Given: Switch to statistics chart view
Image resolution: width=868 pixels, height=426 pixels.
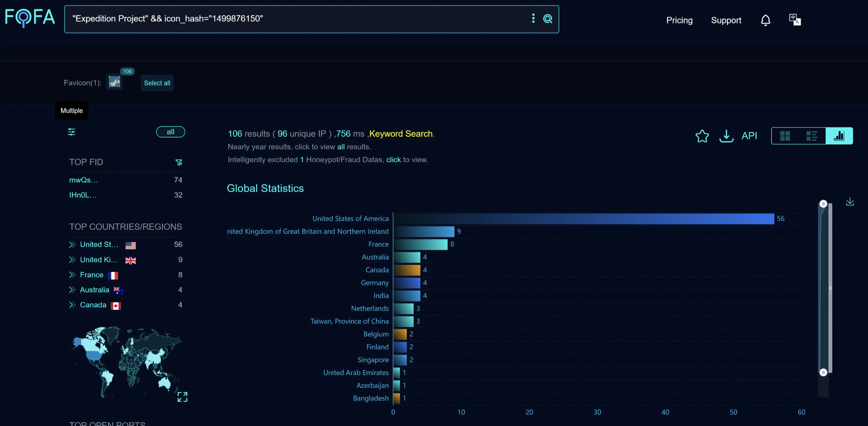Looking at the screenshot, I should (839, 136).
